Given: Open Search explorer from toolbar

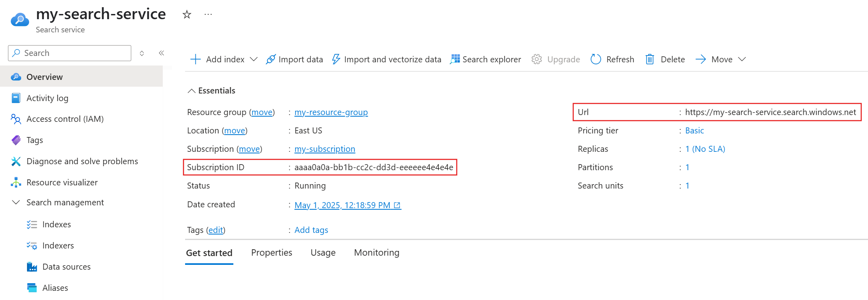Looking at the screenshot, I should click(485, 60).
